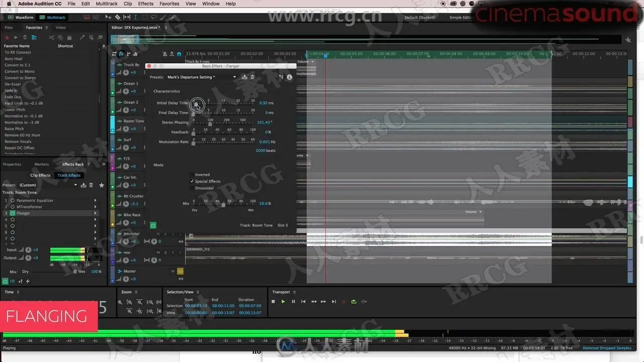Show the FX section in multitrack editor

point(121,54)
